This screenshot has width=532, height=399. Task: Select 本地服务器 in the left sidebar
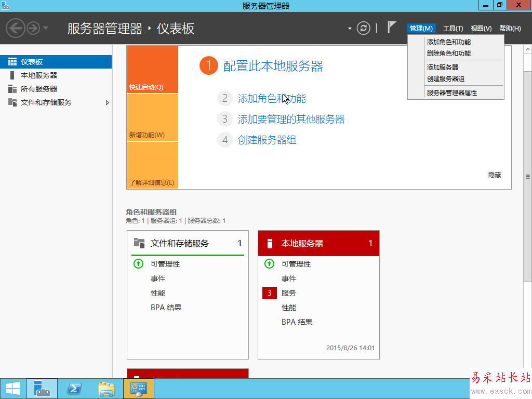[56, 75]
